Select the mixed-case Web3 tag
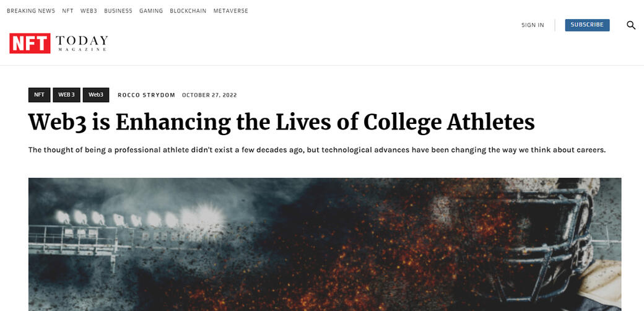Image resolution: width=644 pixels, height=311 pixels. tap(96, 95)
